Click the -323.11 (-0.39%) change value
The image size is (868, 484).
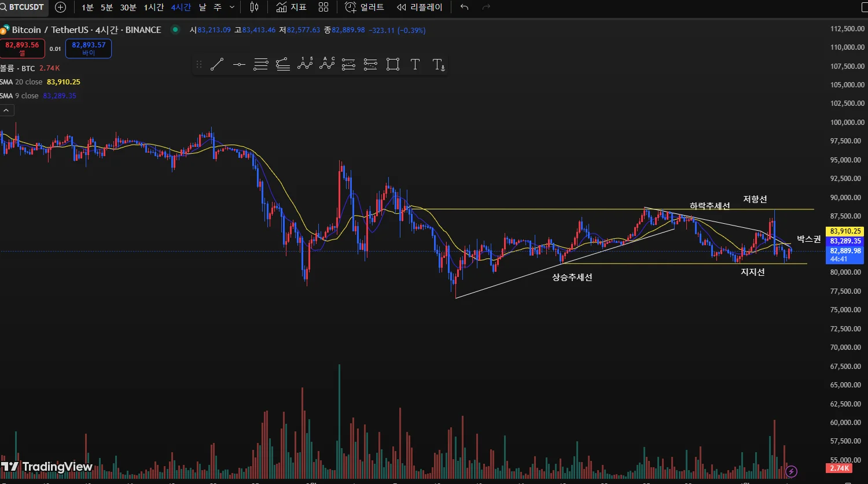click(397, 30)
